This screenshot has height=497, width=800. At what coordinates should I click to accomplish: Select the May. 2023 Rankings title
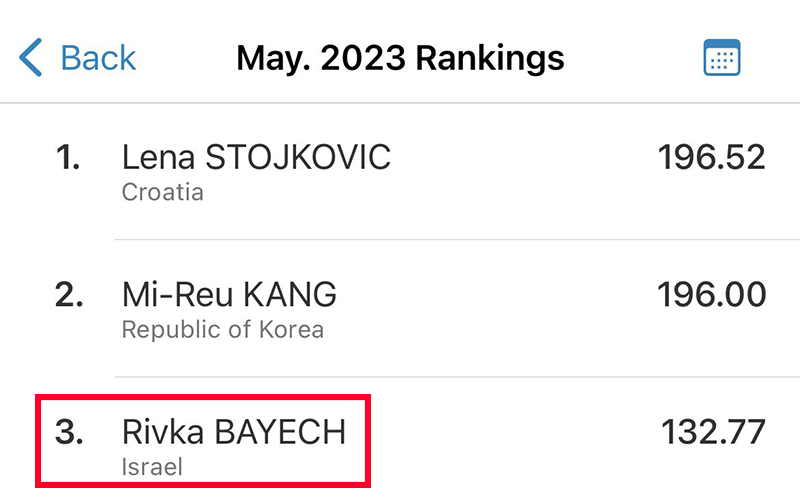(x=401, y=58)
